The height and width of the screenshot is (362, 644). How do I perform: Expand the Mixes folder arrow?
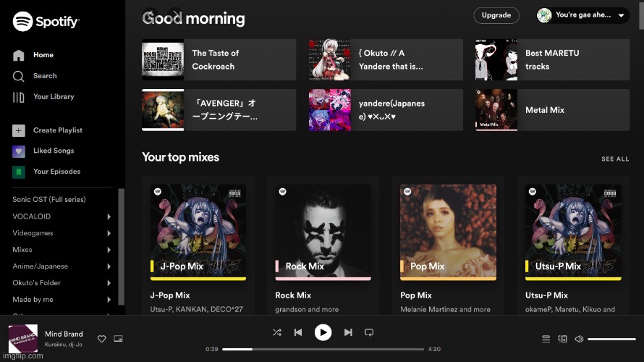tap(109, 250)
